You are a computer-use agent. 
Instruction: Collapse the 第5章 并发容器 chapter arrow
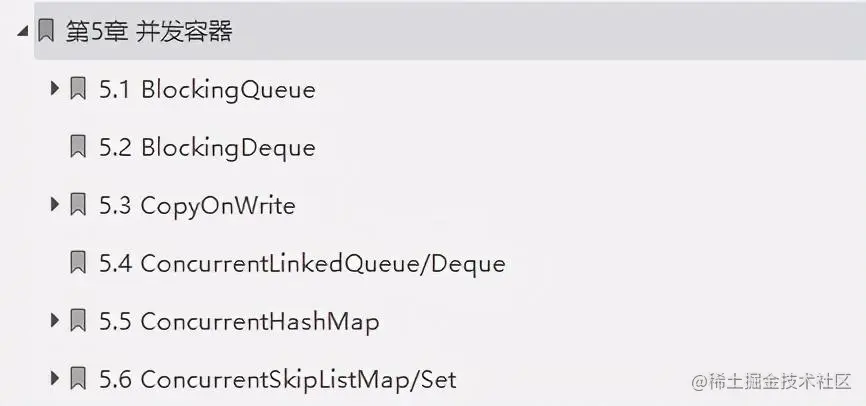coord(23,32)
